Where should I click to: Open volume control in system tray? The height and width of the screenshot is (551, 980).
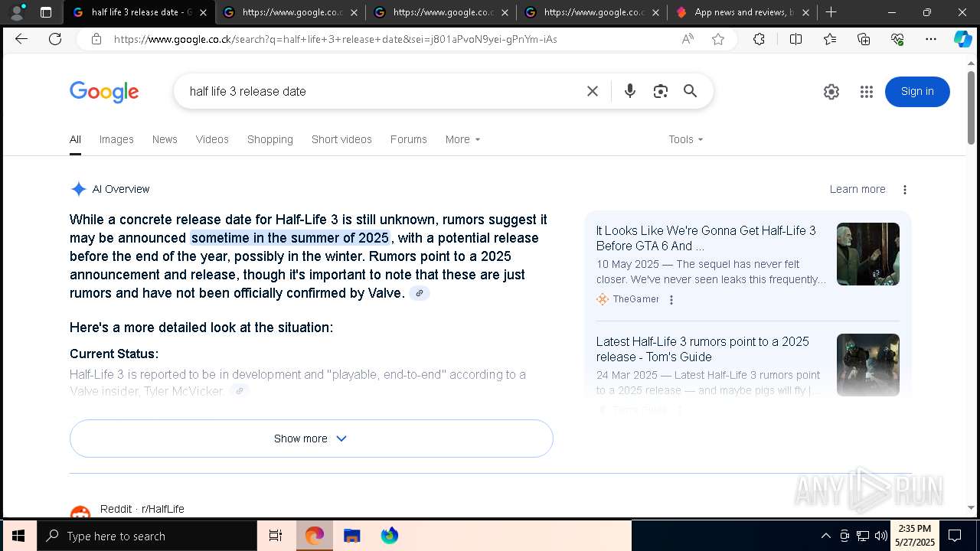click(x=881, y=536)
